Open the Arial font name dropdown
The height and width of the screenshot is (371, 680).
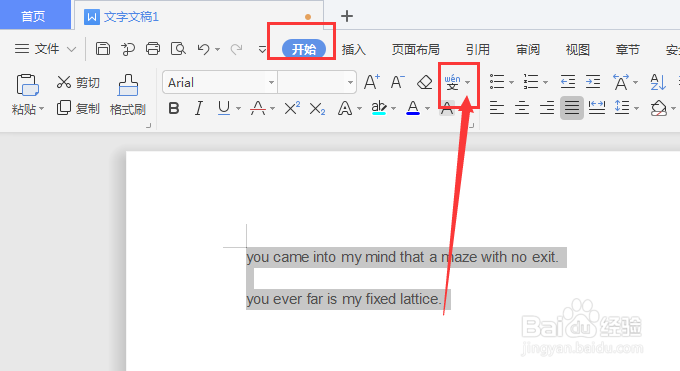click(271, 82)
